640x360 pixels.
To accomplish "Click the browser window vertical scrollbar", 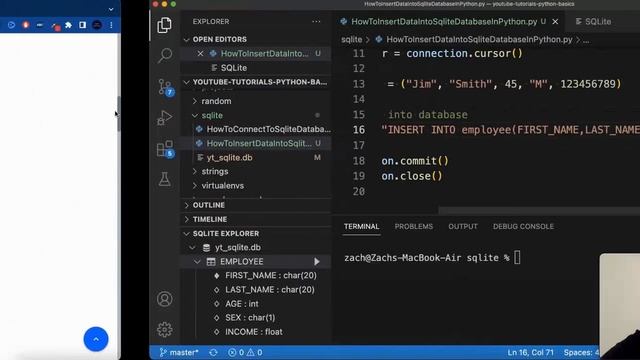I will point(118,114).
